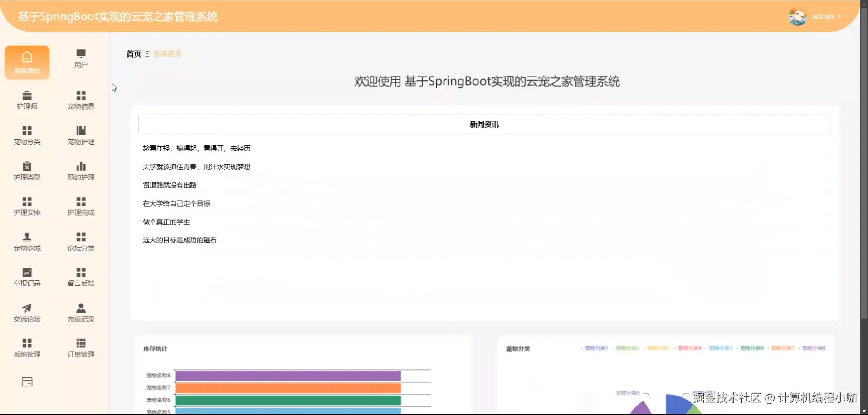Click 首页 in the breadcrumb

click(x=133, y=53)
